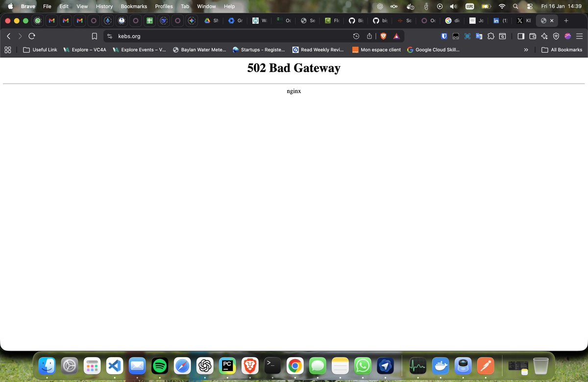
Task: Launch Visual Studio Code from the Dock
Action: point(115,365)
